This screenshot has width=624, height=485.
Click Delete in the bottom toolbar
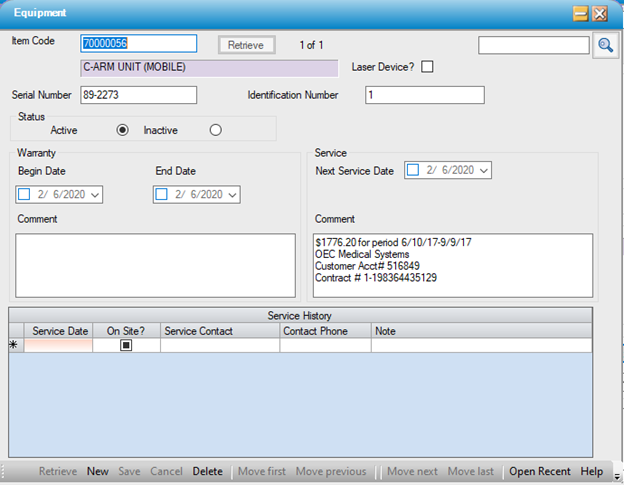[207, 471]
